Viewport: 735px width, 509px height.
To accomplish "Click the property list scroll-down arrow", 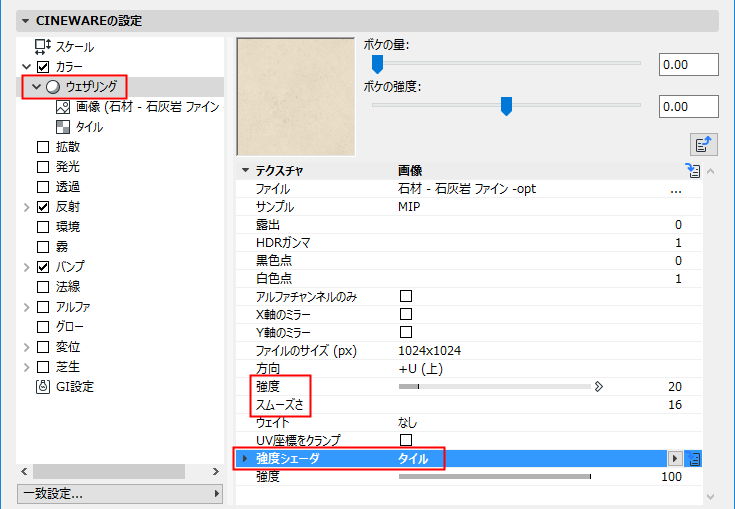I will point(711,497).
